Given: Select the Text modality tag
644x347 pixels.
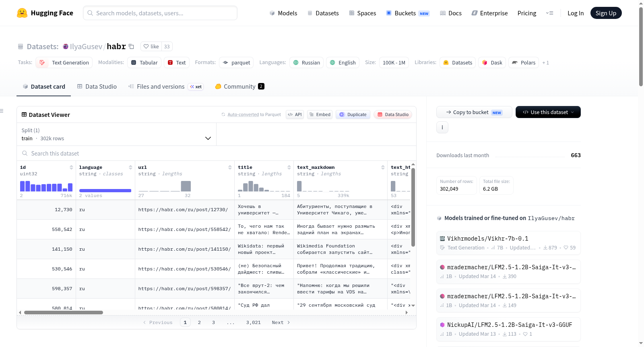Looking at the screenshot, I should point(177,62).
